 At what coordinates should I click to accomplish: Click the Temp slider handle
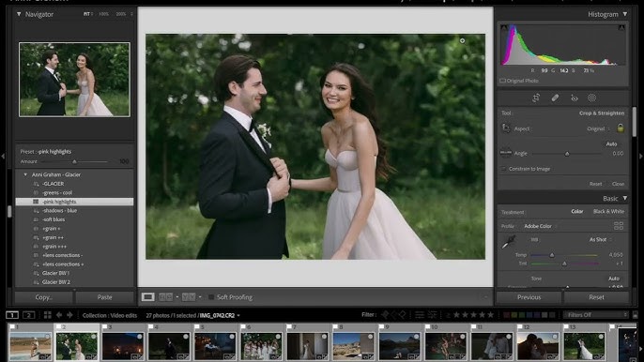[552, 255]
